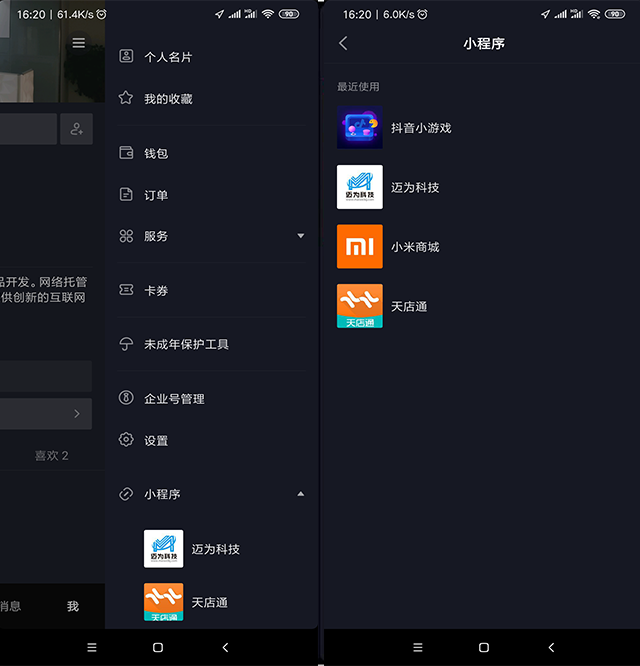
Task: Tap the 未成年保护工具 umbrella icon
Action: [126, 344]
